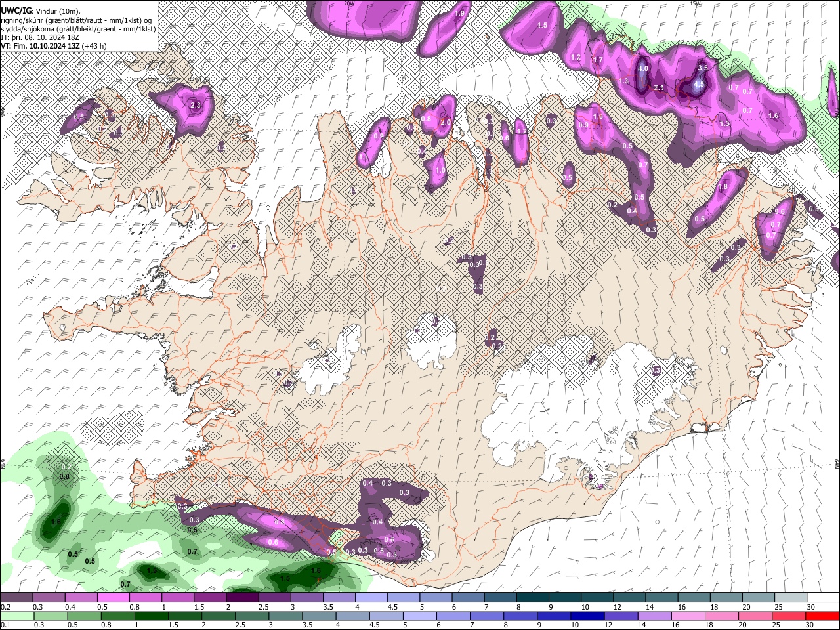Image resolution: width=840 pixels, height=630 pixels.
Task: Click the header title 'UWC/IG: Vindur (10m)'
Action: 40,11
